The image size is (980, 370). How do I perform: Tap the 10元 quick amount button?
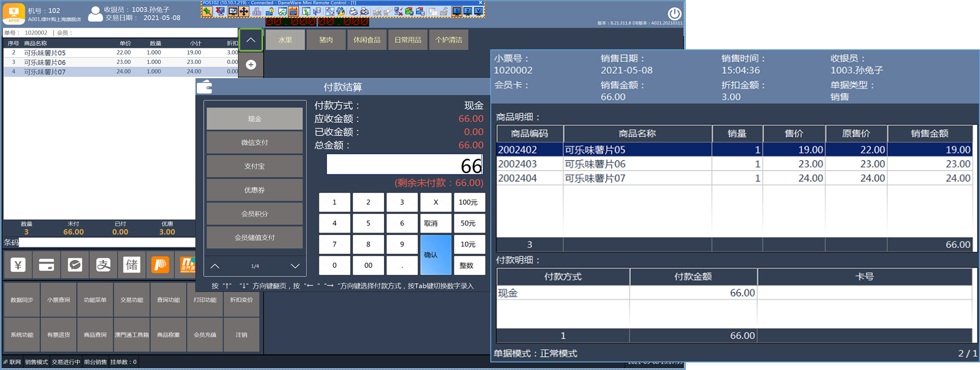pyautogui.click(x=469, y=244)
